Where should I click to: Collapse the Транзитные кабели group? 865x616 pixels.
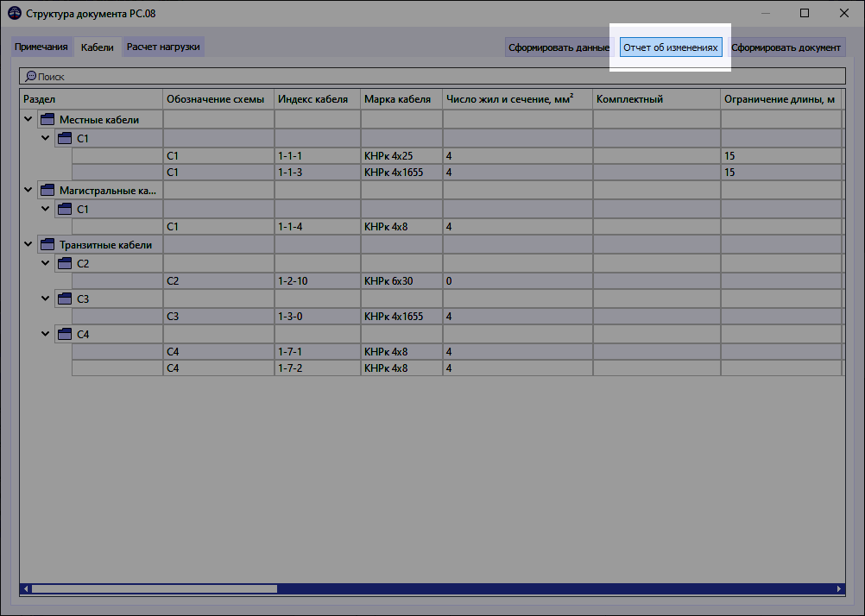(x=28, y=244)
